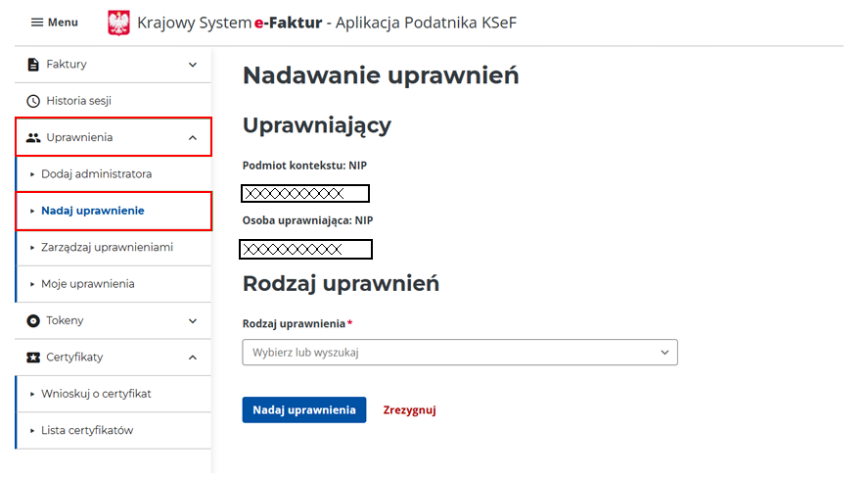Viewport: 868px width, 479px height.
Task: Expand the Faktury section chevron
Action: click(193, 65)
